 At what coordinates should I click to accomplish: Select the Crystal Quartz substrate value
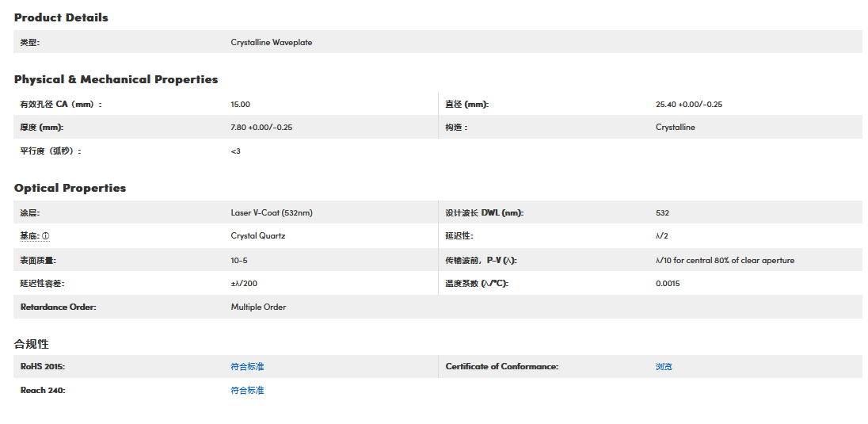click(258, 236)
